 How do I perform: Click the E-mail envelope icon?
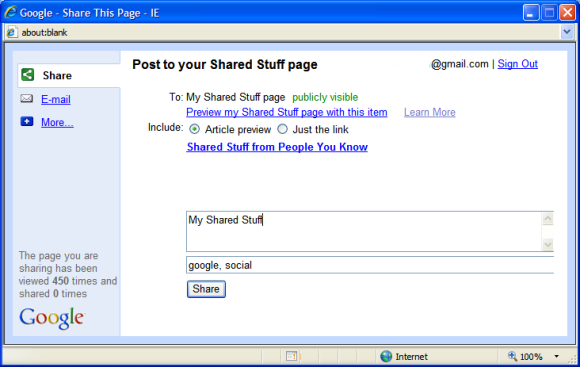pyautogui.click(x=27, y=98)
